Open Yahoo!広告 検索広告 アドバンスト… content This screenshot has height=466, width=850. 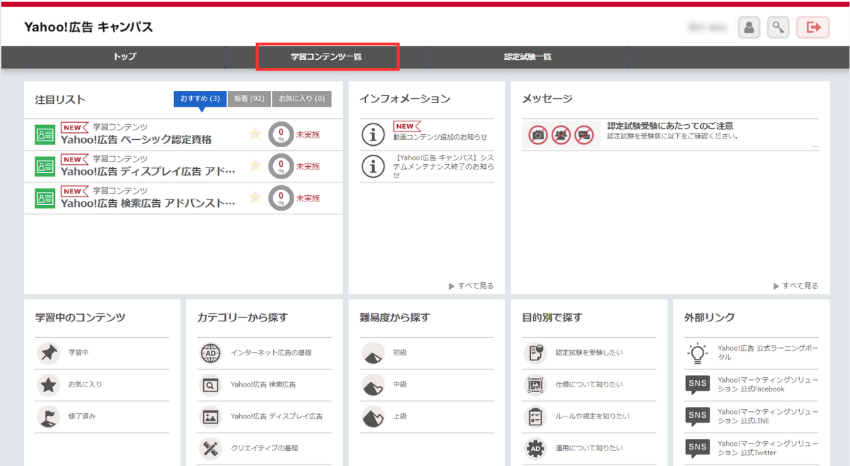click(x=148, y=204)
